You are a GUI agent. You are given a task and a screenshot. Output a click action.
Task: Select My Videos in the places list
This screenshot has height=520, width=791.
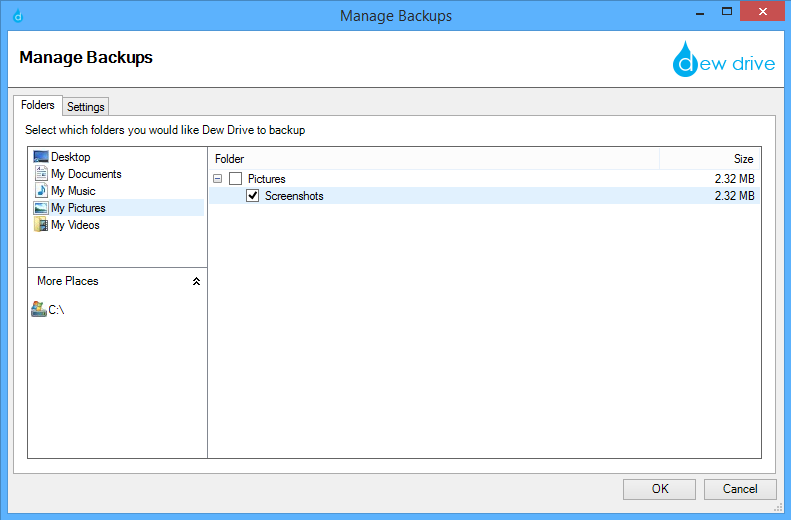(75, 225)
